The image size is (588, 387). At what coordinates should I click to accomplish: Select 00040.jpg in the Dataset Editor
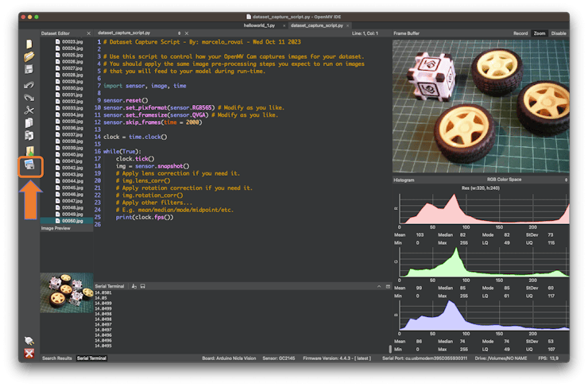(73, 154)
